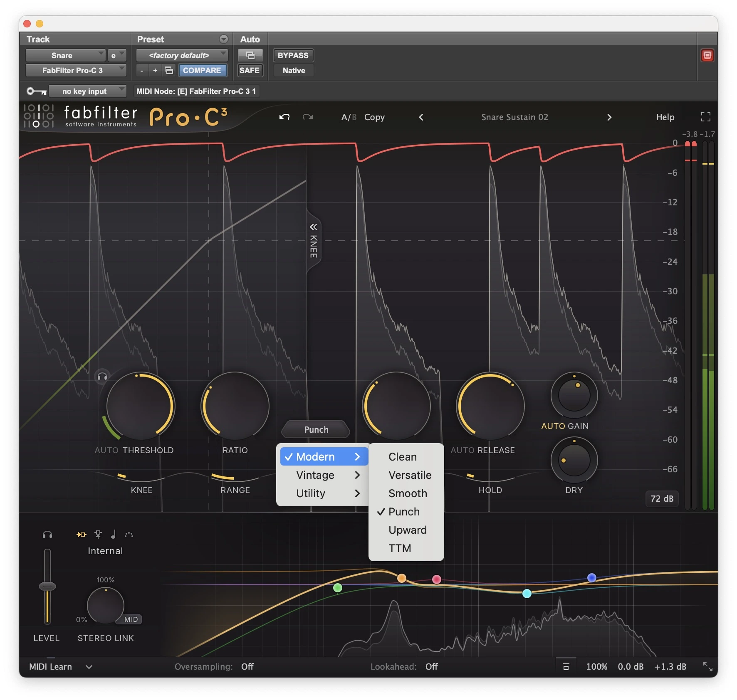This screenshot has height=700, width=737.
Task: Go to the previous preset arrow
Action: (x=421, y=118)
